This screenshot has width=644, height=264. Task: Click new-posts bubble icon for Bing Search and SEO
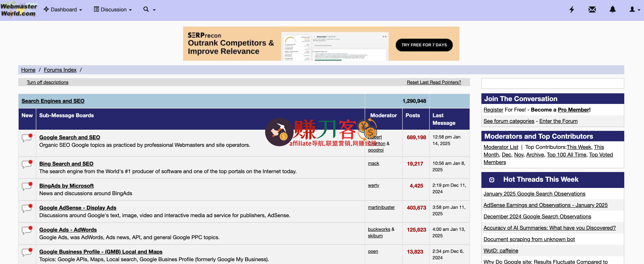(27, 164)
